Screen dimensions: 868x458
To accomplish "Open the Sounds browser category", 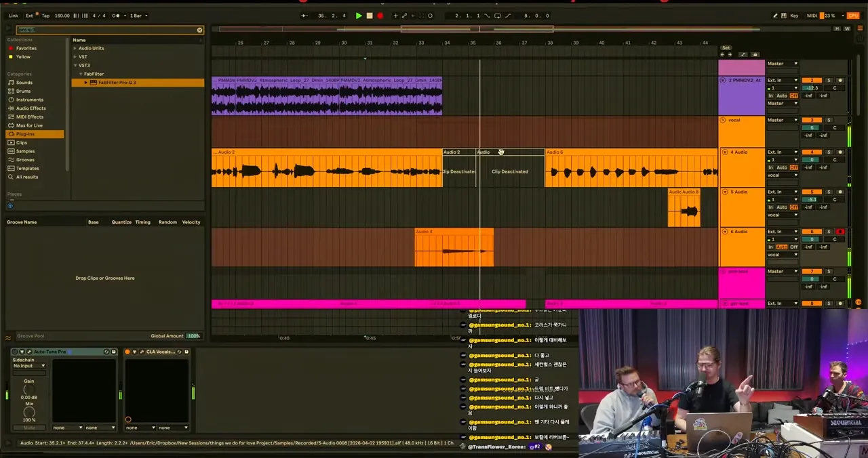I will click(x=24, y=83).
